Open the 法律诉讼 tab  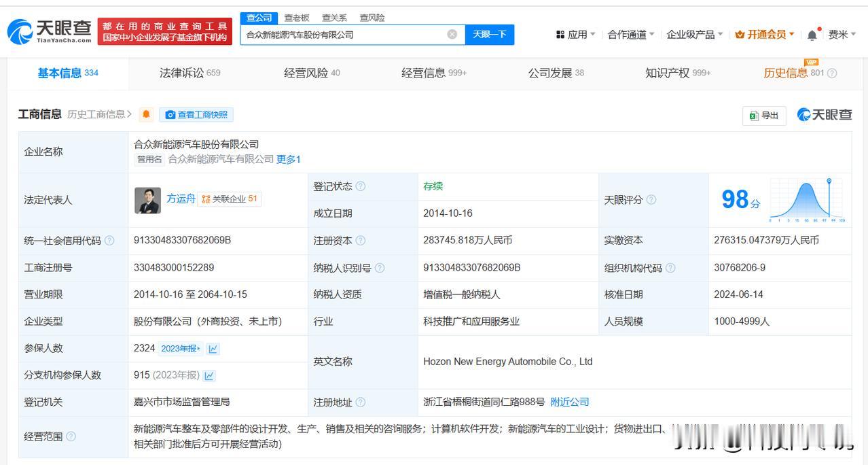(x=190, y=73)
